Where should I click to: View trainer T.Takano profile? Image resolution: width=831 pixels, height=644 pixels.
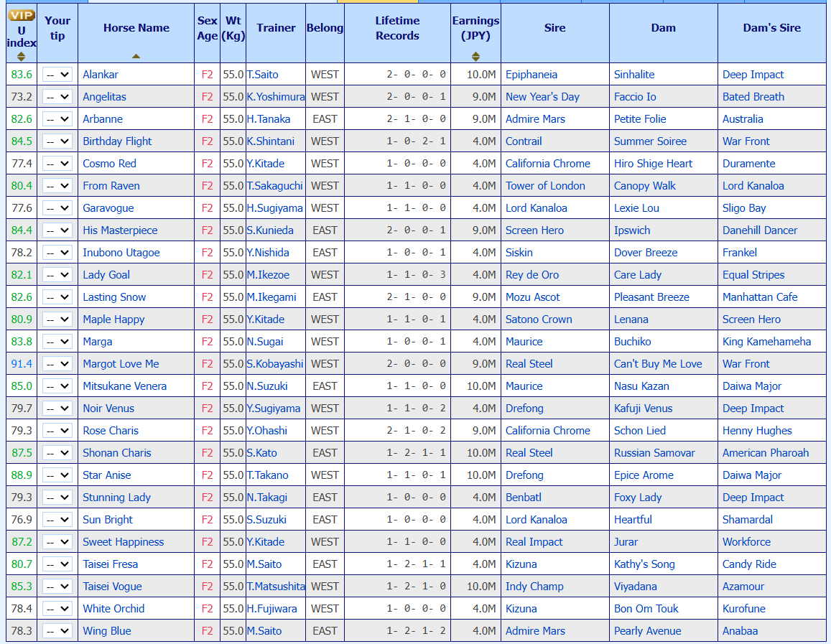tap(268, 475)
